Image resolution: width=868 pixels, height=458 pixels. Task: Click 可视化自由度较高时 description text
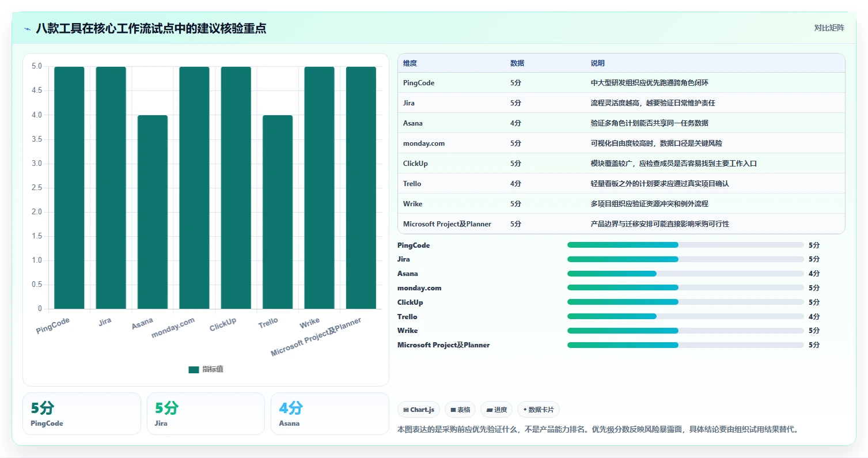tap(657, 143)
